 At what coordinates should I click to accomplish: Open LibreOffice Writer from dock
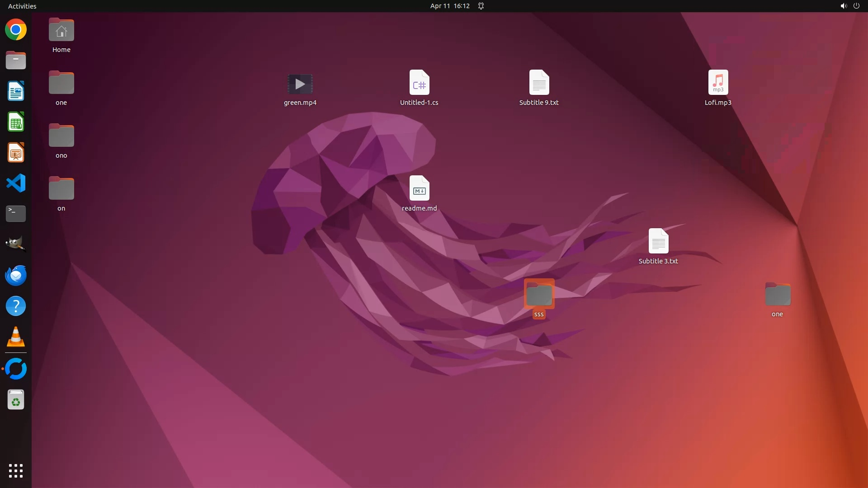coord(16,91)
